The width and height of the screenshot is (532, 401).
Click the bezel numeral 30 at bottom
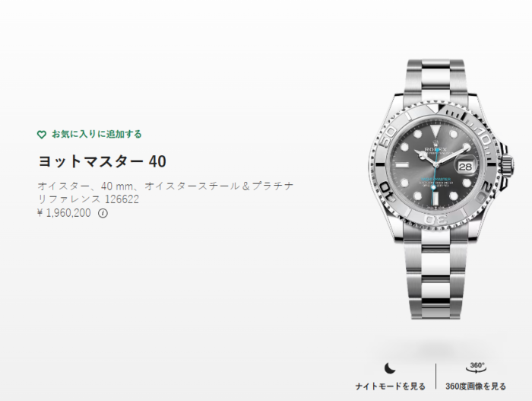tap(436, 220)
